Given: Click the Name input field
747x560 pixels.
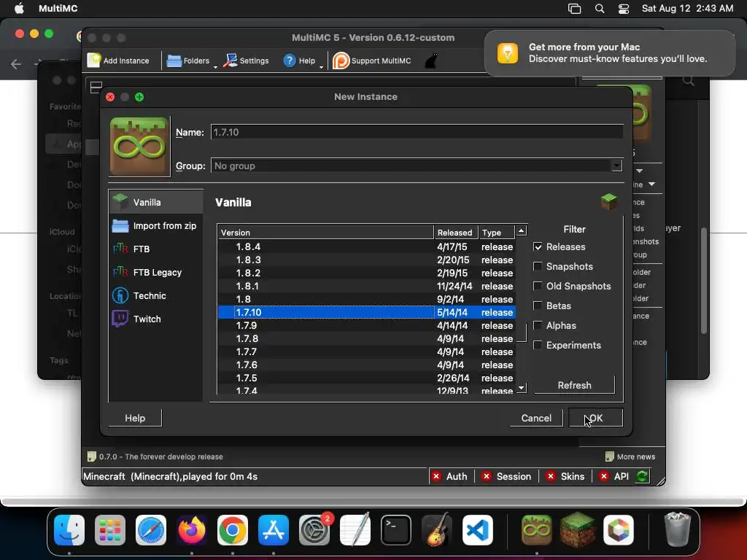Looking at the screenshot, I should [417, 132].
